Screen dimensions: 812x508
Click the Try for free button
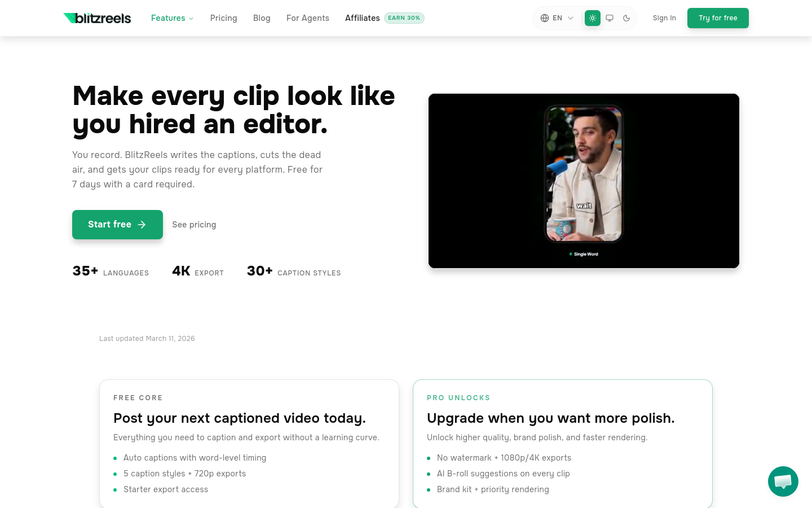(x=718, y=18)
